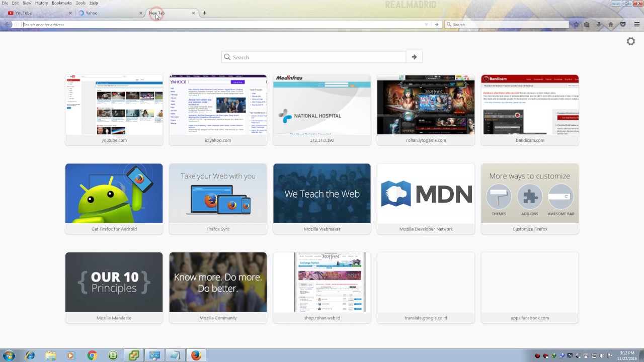Open the bookmarks list clipboard icon
This screenshot has height=362, width=644.
(587, 24)
